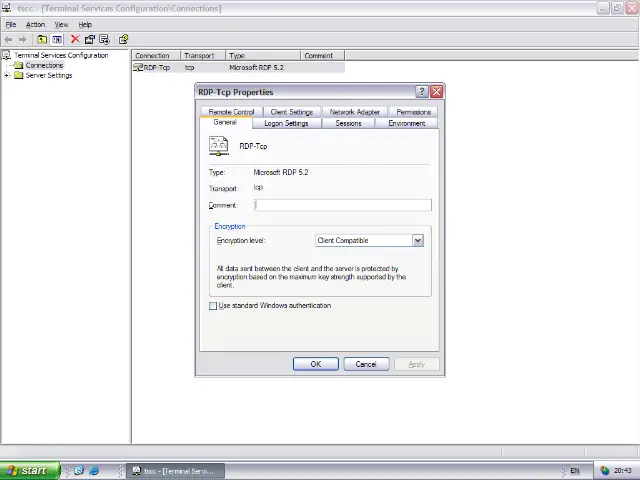
Task: Toggle the Show/Hide Console Tree icon
Action: tap(57, 40)
